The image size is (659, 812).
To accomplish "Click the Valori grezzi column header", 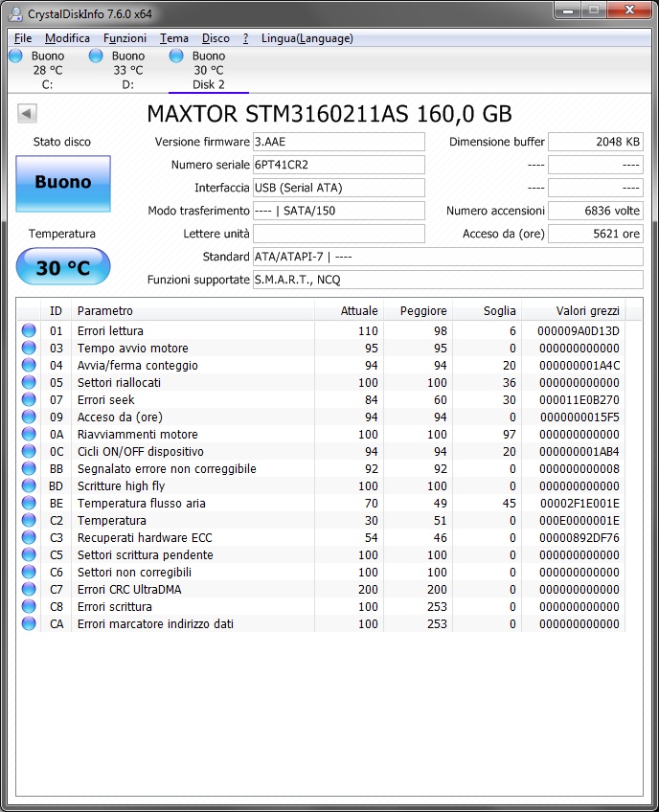I will [587, 311].
